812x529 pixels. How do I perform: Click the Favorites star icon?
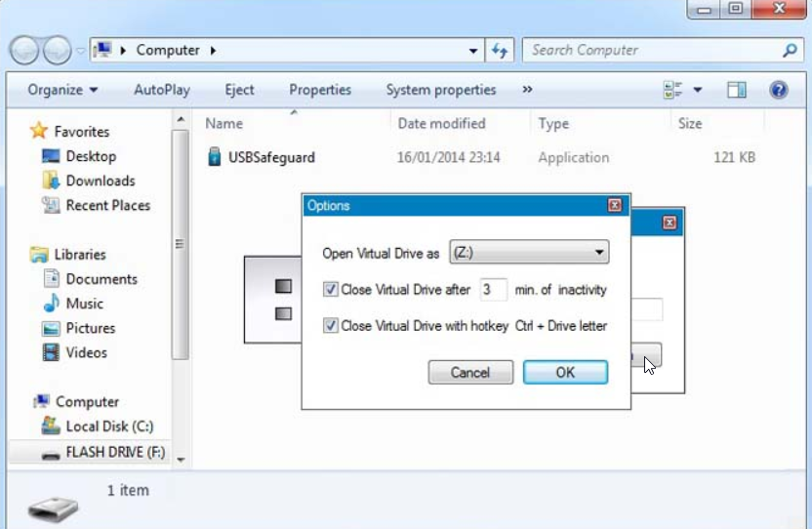39,131
